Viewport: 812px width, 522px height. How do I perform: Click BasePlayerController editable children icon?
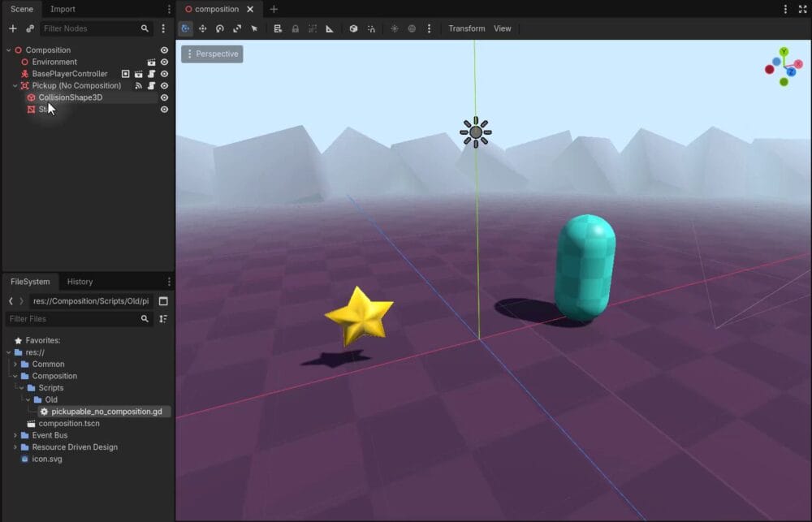(125, 74)
